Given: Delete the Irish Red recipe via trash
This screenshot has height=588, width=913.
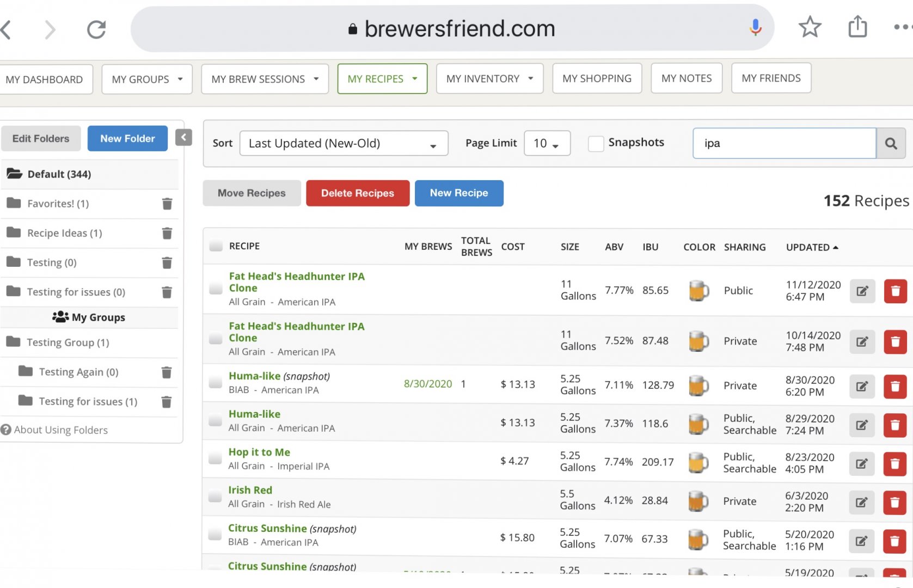Looking at the screenshot, I should (x=894, y=502).
